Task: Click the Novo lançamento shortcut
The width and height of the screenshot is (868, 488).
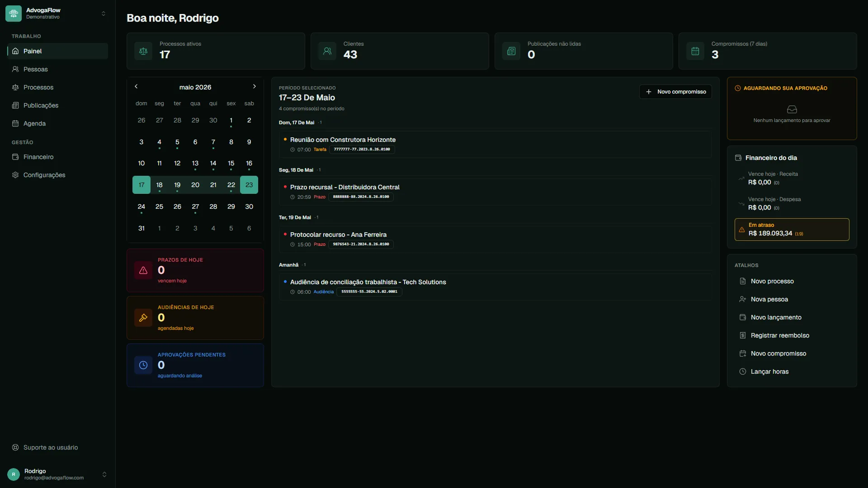Action: (x=792, y=317)
